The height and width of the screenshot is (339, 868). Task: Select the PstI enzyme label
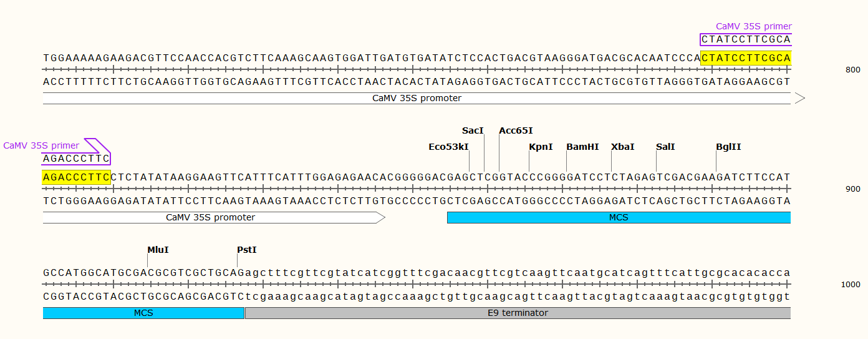(247, 250)
